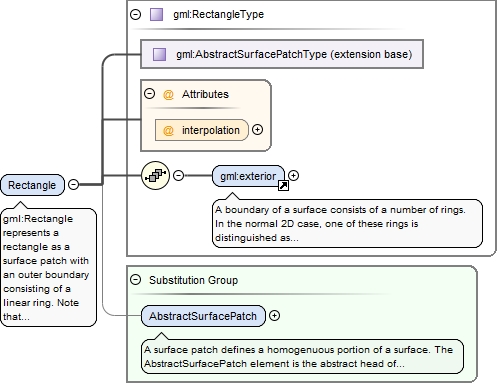Expand the interpolation attribute details

pos(257,130)
